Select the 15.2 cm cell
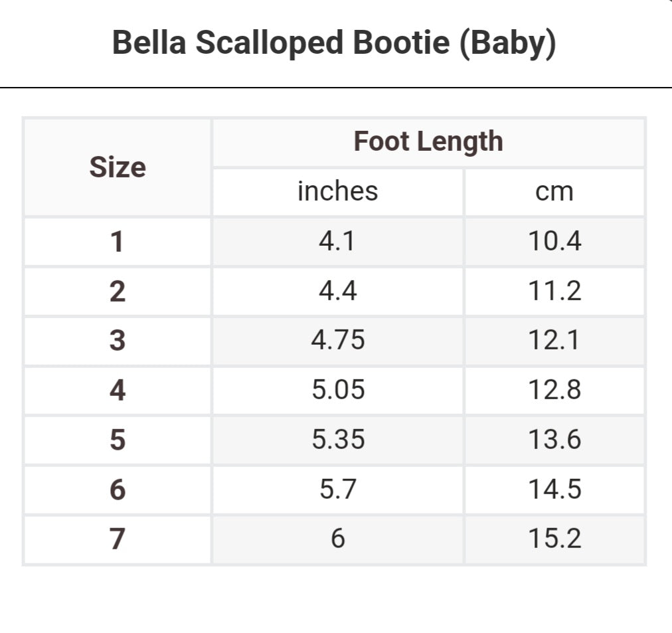This screenshot has width=672, height=633. coord(554,539)
